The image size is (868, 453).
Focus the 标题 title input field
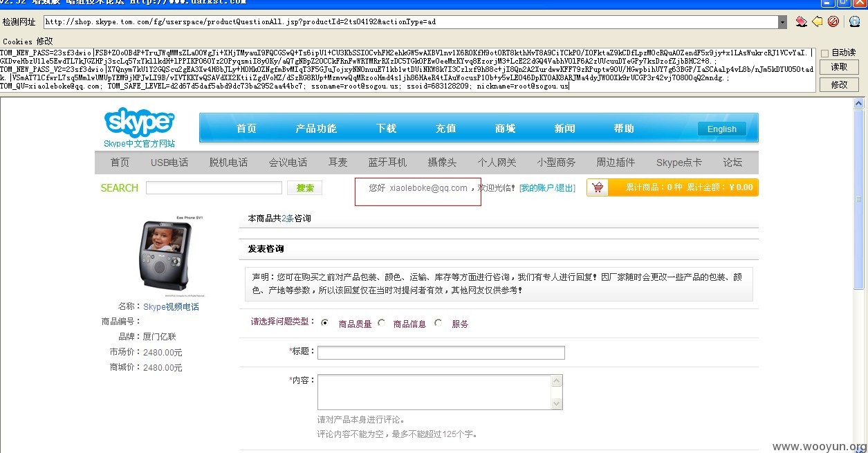[x=441, y=353]
